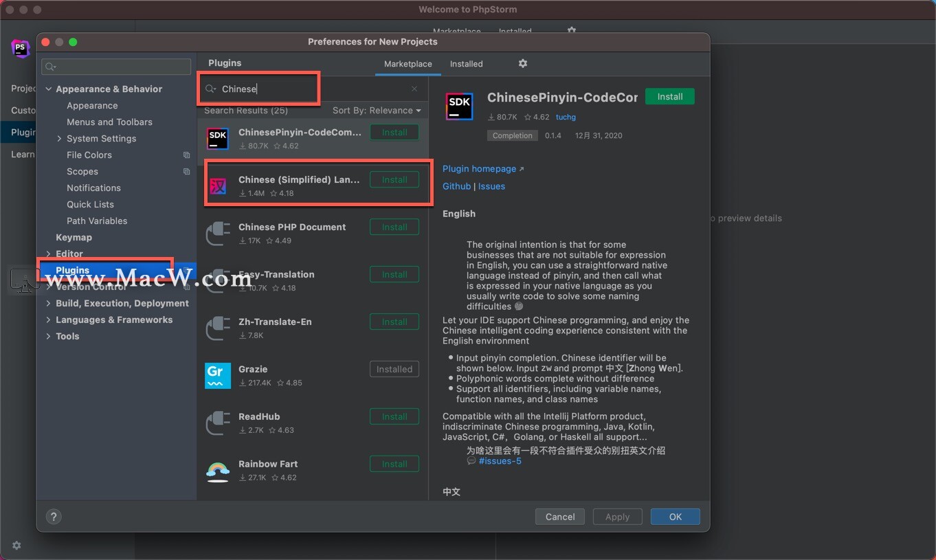Image resolution: width=936 pixels, height=560 pixels.
Task: Click the File Colors project-level icon
Action: coord(186,155)
